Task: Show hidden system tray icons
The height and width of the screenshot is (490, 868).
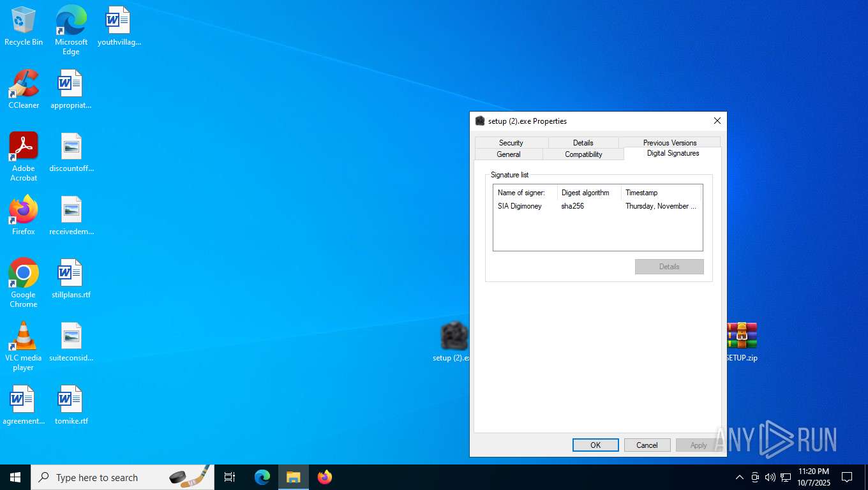Action: [x=740, y=477]
